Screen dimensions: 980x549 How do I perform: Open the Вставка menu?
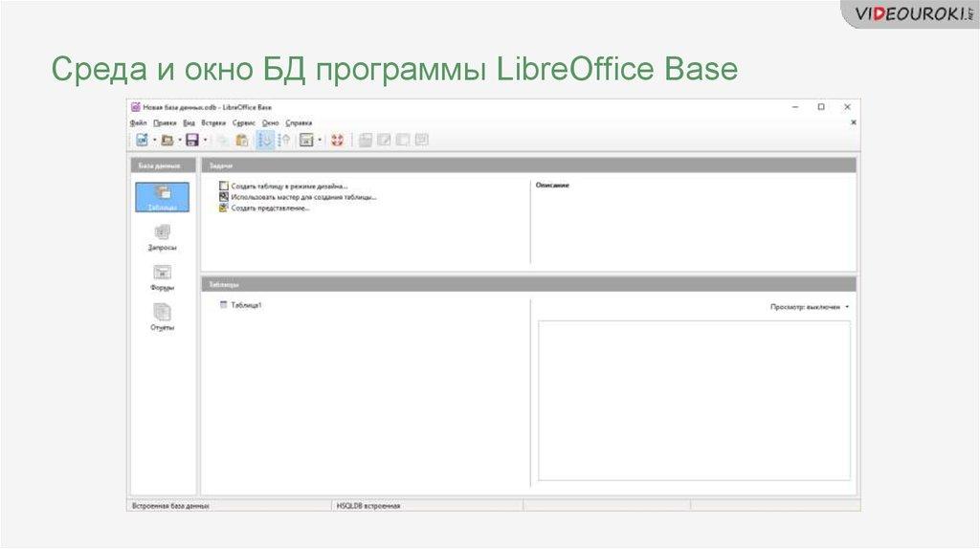(x=213, y=122)
